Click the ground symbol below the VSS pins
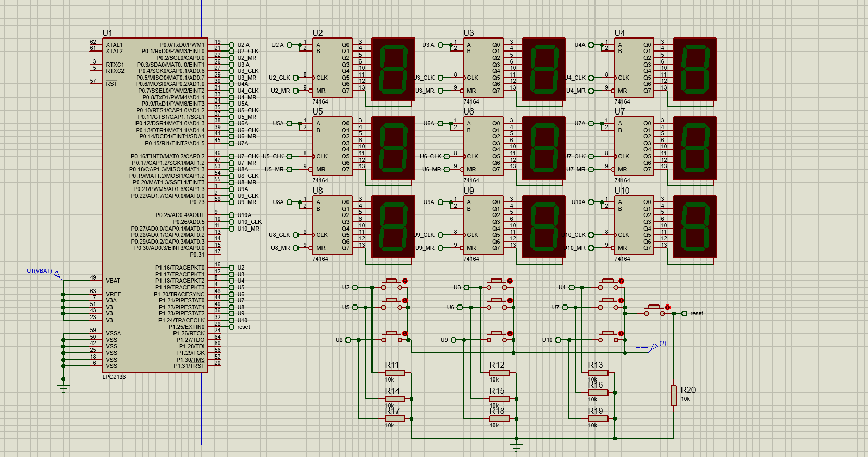868x457 pixels. (64, 388)
